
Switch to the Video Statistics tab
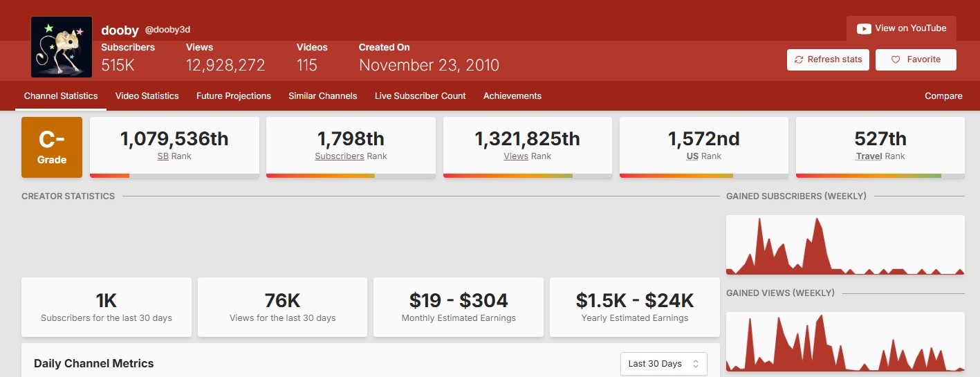[147, 96]
